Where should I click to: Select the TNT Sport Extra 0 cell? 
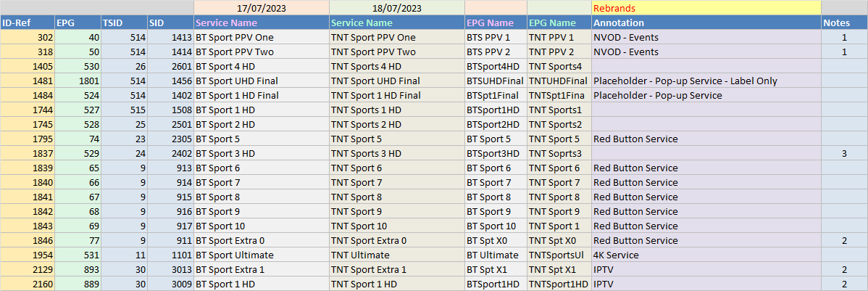[x=396, y=240]
